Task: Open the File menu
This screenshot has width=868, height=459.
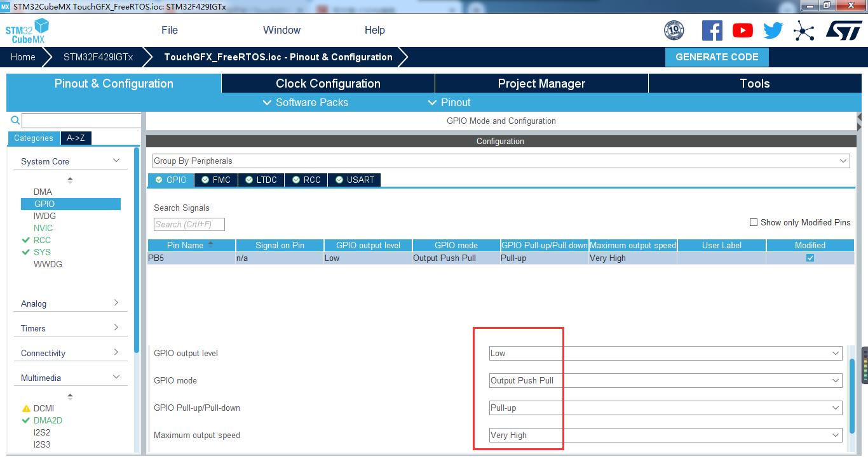Action: 170,30
